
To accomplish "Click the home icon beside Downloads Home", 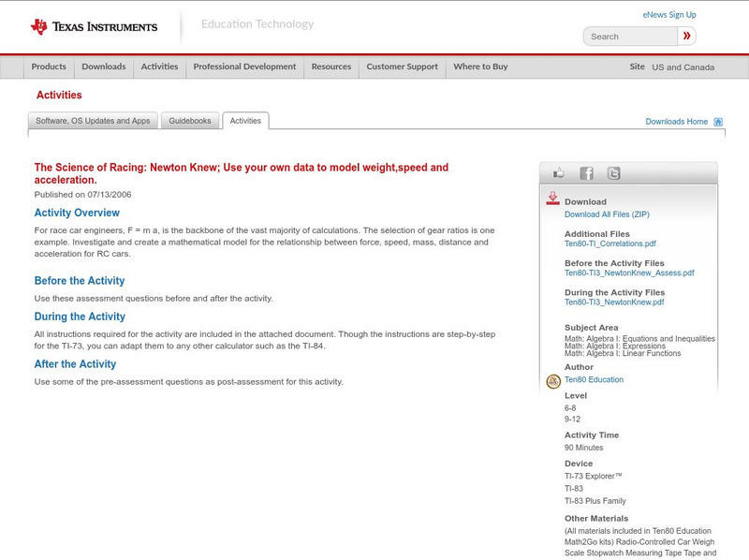I will click(718, 122).
